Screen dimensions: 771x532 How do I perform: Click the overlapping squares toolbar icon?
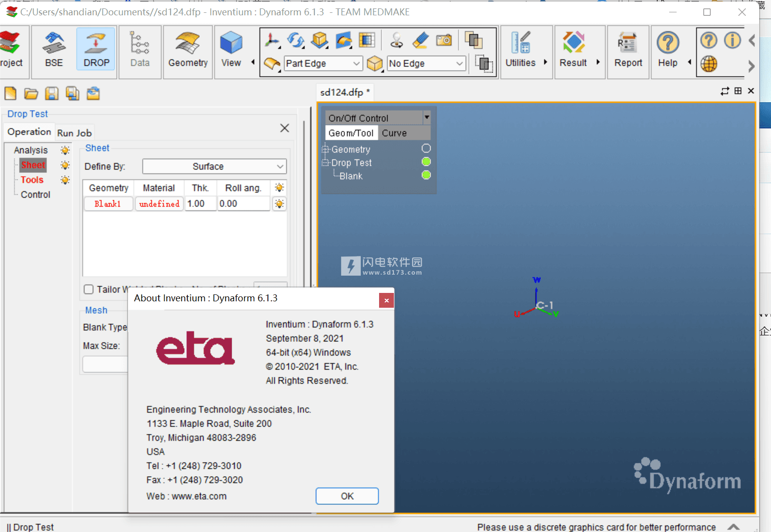473,41
